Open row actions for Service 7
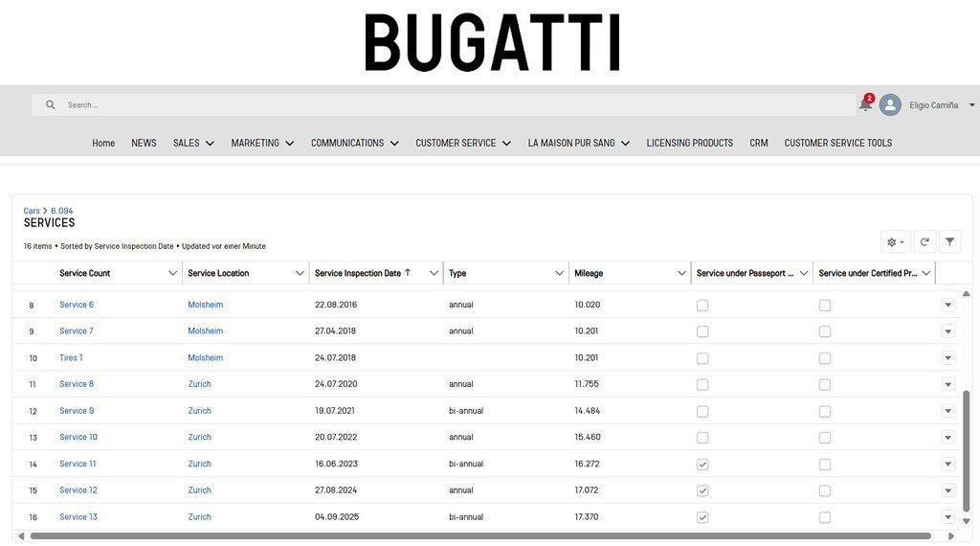Viewport: 980px width, 546px height. [x=948, y=331]
